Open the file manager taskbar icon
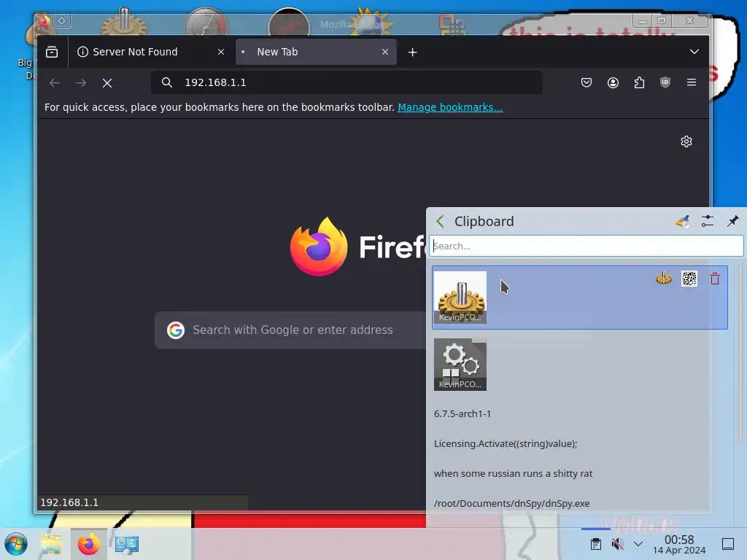Screen dimensions: 747x560 click(x=52, y=544)
